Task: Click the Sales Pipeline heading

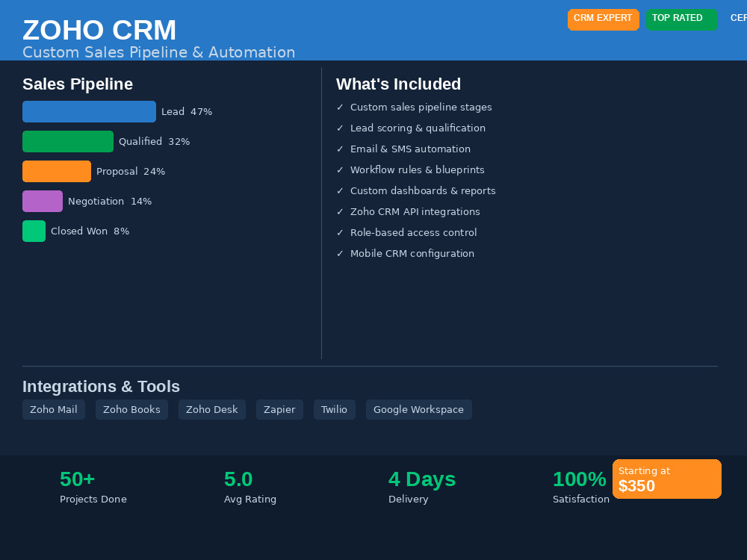Action: click(x=78, y=84)
